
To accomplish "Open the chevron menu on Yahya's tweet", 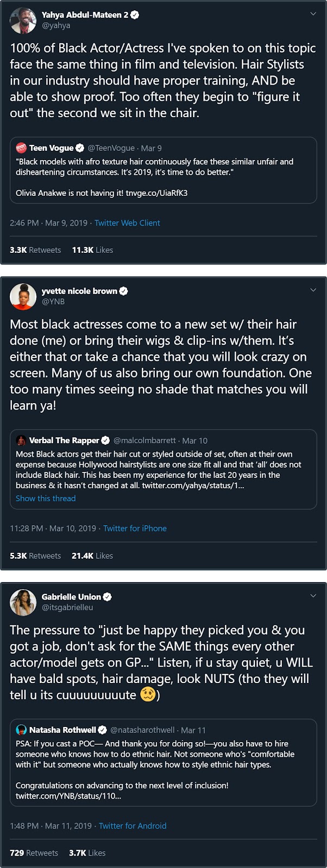I will click(x=313, y=14).
